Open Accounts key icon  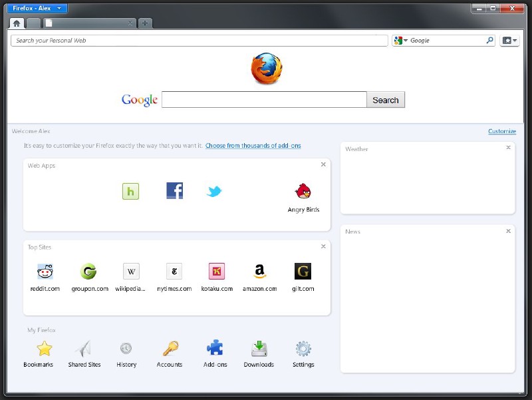tap(170, 348)
